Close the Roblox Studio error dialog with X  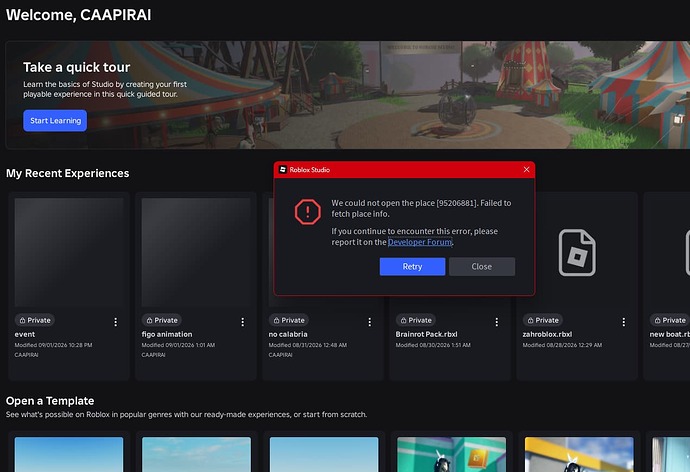point(526,169)
